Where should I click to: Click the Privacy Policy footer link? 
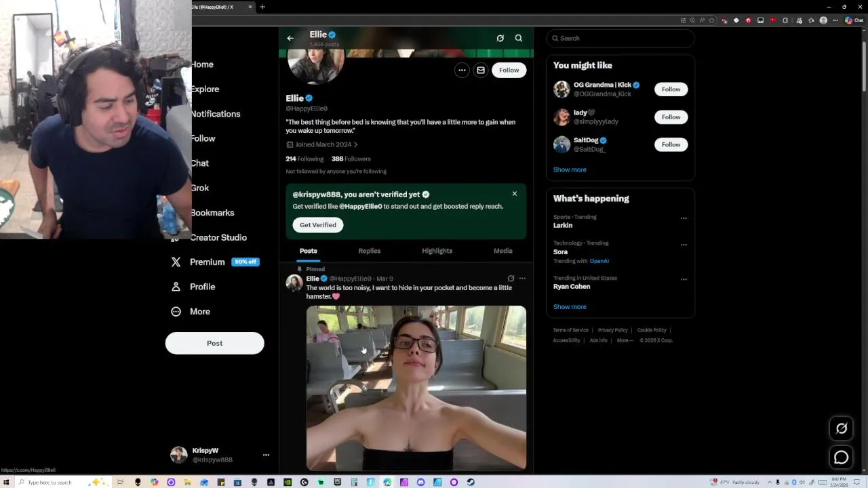coord(613,330)
